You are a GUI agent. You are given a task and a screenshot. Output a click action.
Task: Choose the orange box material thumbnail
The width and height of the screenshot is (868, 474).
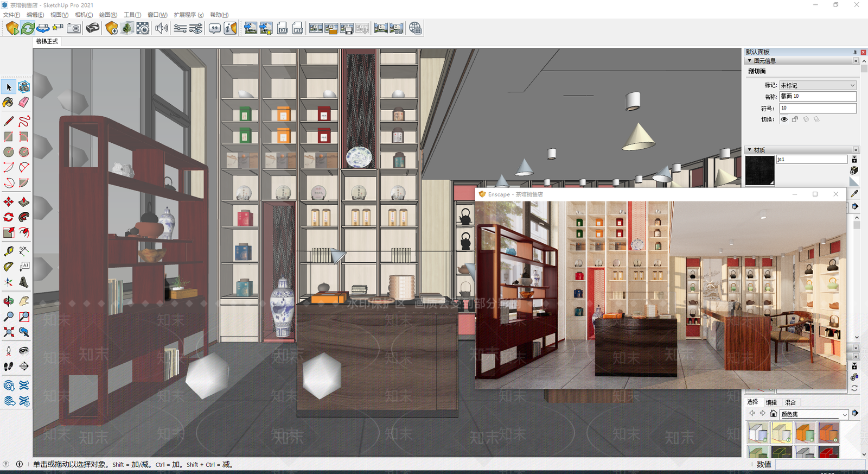[805, 433]
